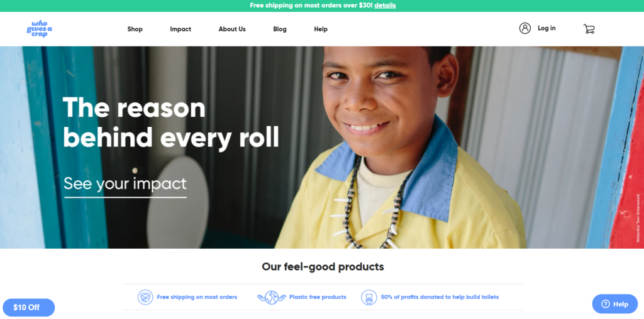This screenshot has width=644, height=319.
Task: Click "Plastic free products" text
Action: point(318,297)
